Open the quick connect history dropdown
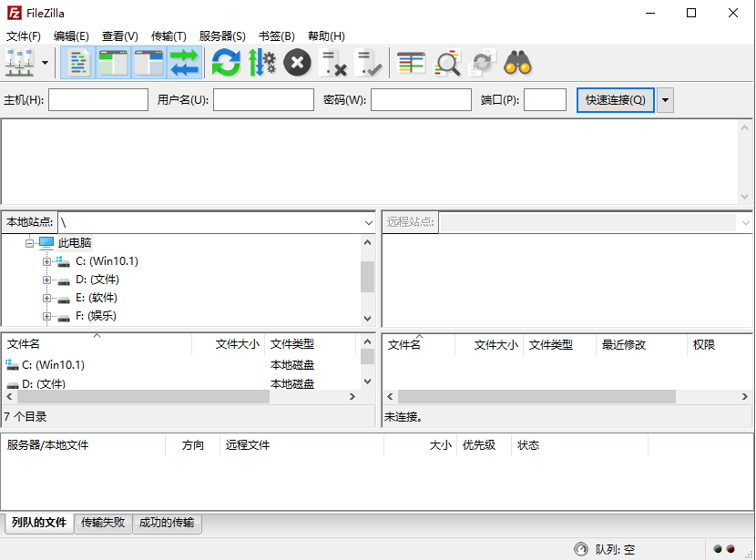The height and width of the screenshot is (560, 756). coord(665,99)
